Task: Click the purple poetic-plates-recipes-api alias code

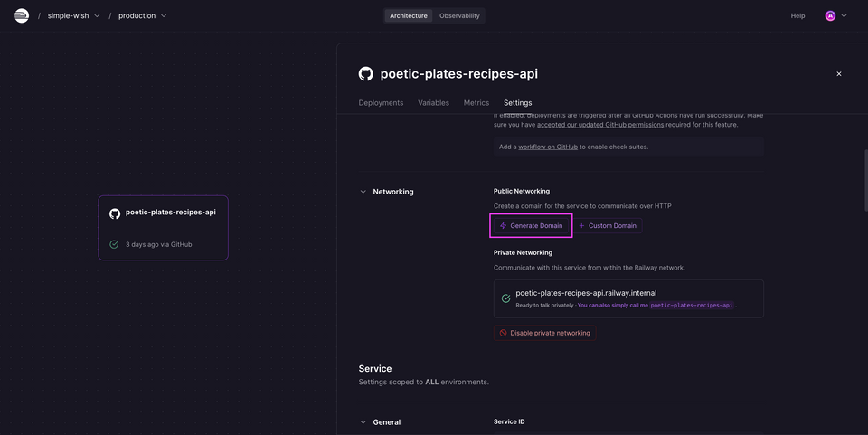Action: [692, 305]
